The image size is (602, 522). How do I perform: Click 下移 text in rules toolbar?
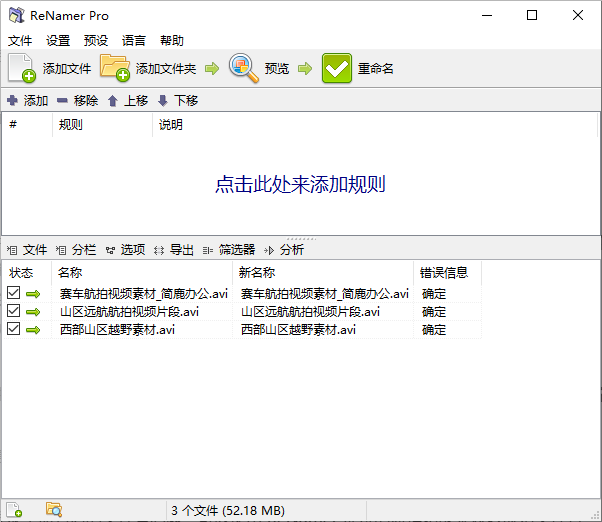(x=186, y=101)
